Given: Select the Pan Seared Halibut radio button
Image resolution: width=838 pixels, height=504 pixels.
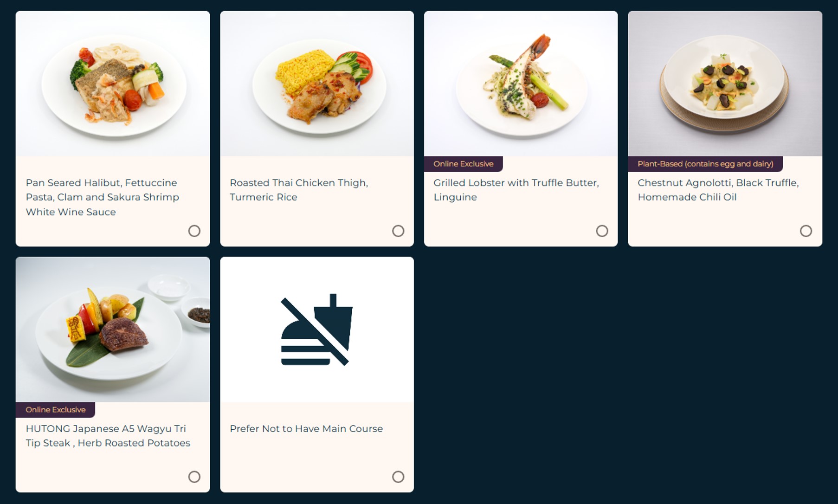Looking at the screenshot, I should click(x=194, y=231).
